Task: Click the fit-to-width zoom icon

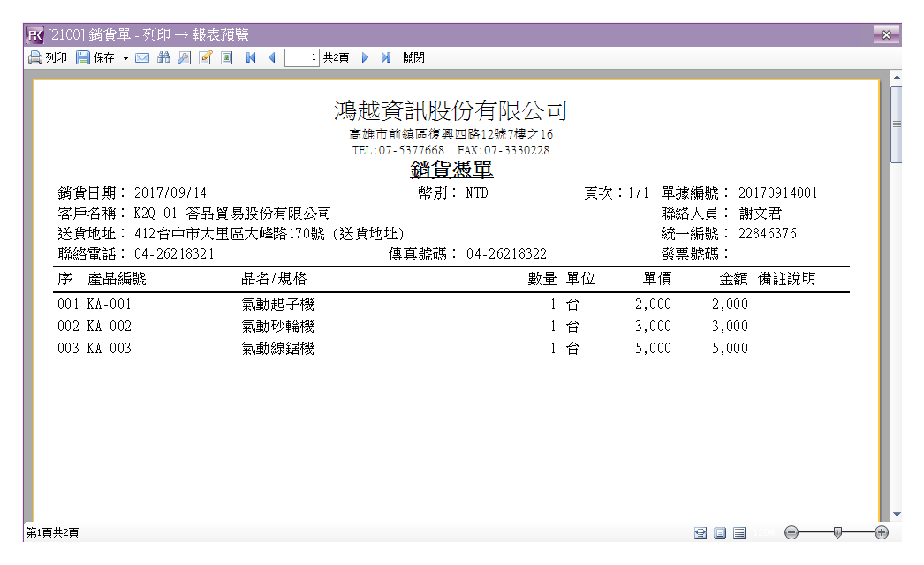Action: coord(701,532)
